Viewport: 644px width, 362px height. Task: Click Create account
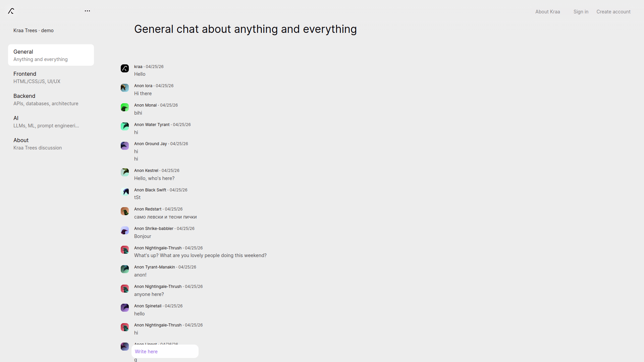[x=613, y=12]
